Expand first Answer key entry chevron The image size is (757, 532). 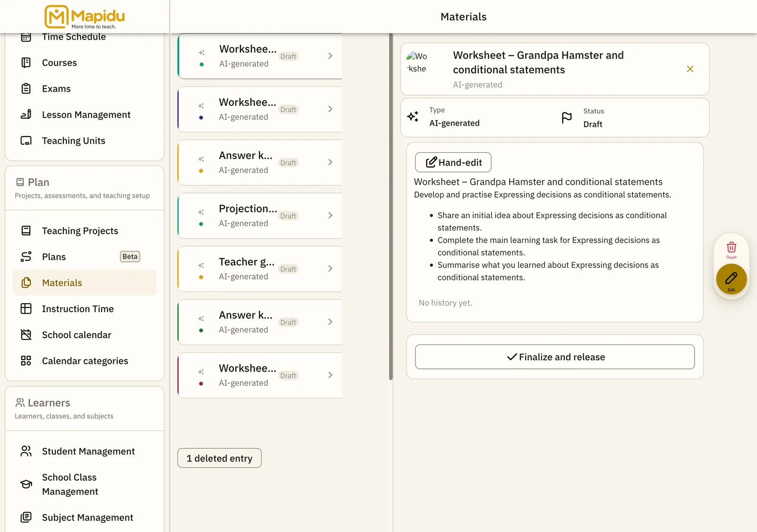point(330,162)
